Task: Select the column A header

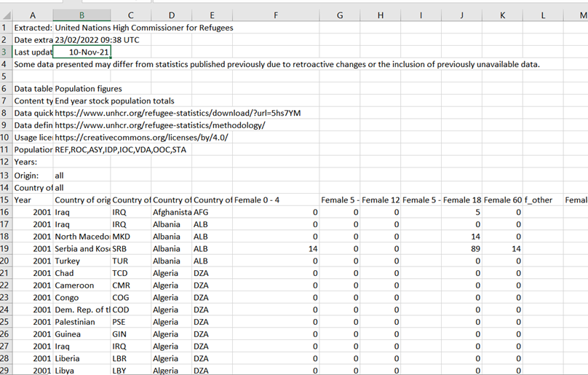Action: pos(33,15)
